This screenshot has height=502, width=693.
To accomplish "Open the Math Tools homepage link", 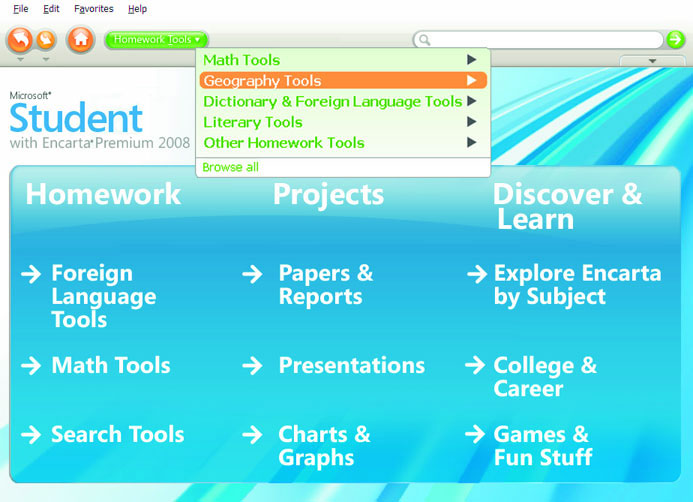I will pyautogui.click(x=111, y=365).
